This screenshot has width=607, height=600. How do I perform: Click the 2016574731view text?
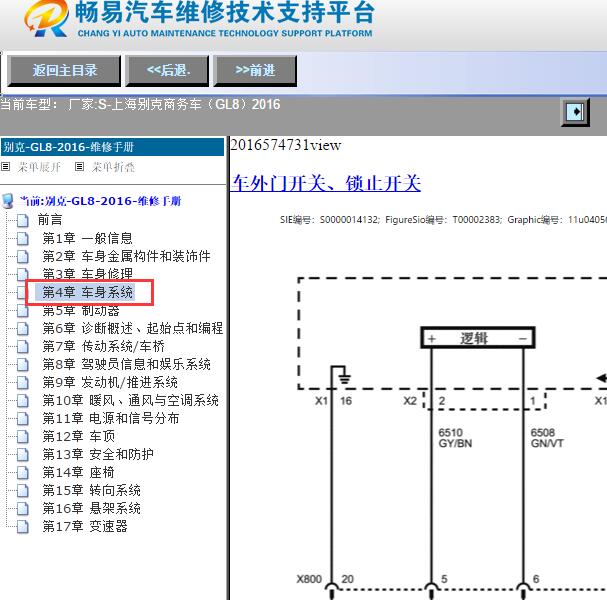(x=286, y=145)
